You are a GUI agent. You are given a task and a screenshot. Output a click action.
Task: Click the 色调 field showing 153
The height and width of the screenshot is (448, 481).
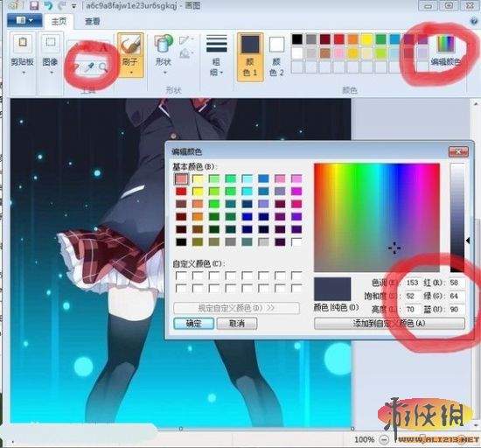(x=412, y=283)
